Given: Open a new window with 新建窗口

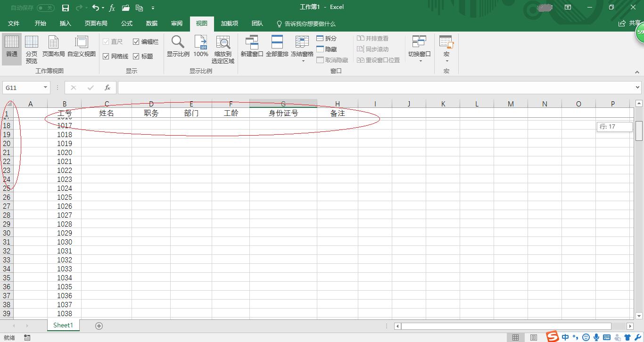Looking at the screenshot, I should click(252, 47).
